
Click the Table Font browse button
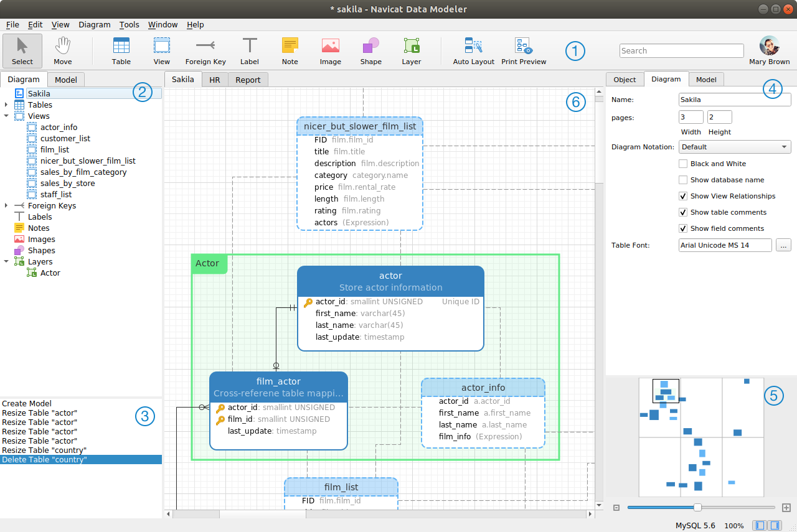point(784,245)
